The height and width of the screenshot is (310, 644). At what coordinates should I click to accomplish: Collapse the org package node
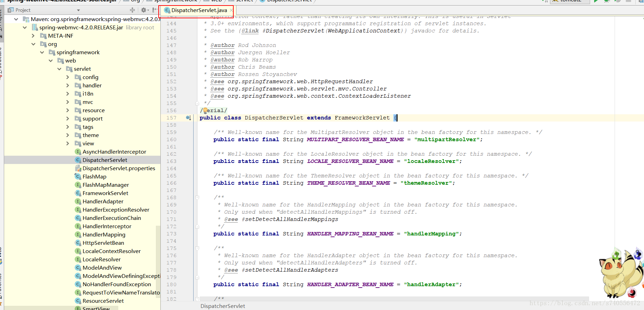click(x=33, y=44)
